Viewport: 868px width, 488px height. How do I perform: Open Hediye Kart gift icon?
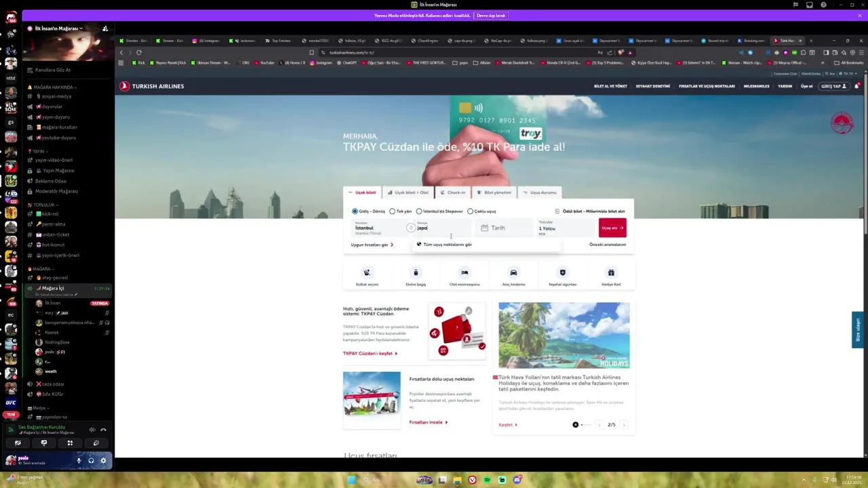611,272
